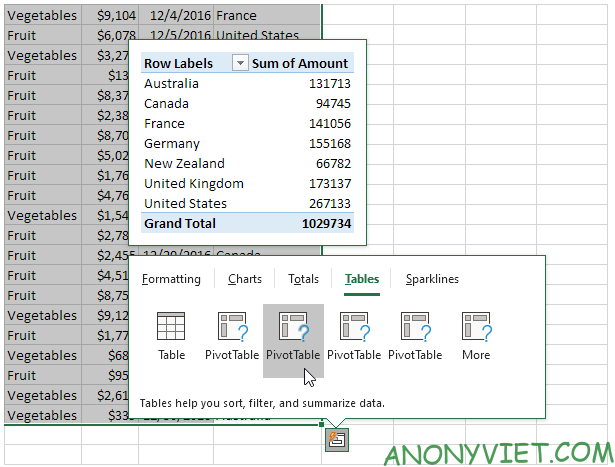Click the highlighted PivotTable option
Image resolution: width=615 pixels, height=467 pixels.
[x=293, y=336]
